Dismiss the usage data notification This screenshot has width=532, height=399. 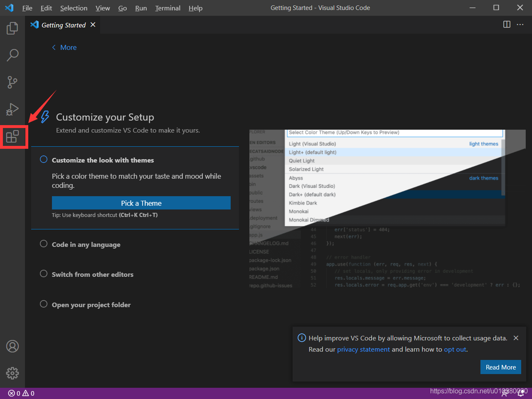pos(516,338)
